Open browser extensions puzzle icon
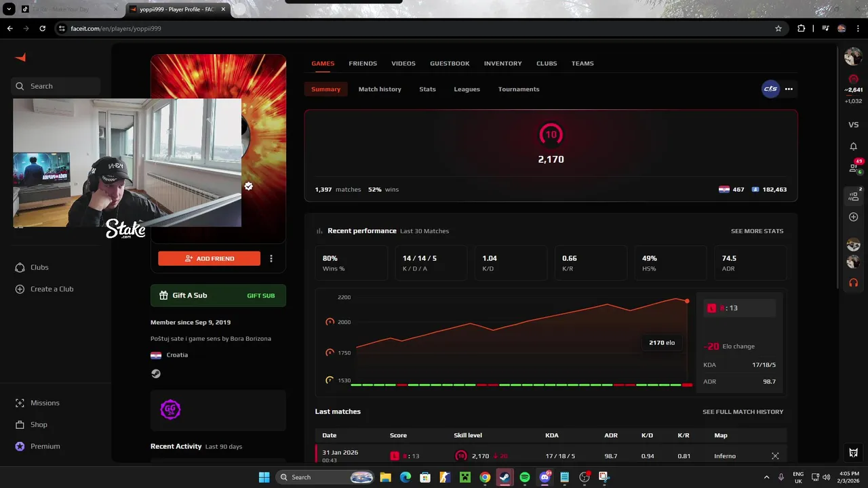Viewport: 868px width, 488px height. 802,28
